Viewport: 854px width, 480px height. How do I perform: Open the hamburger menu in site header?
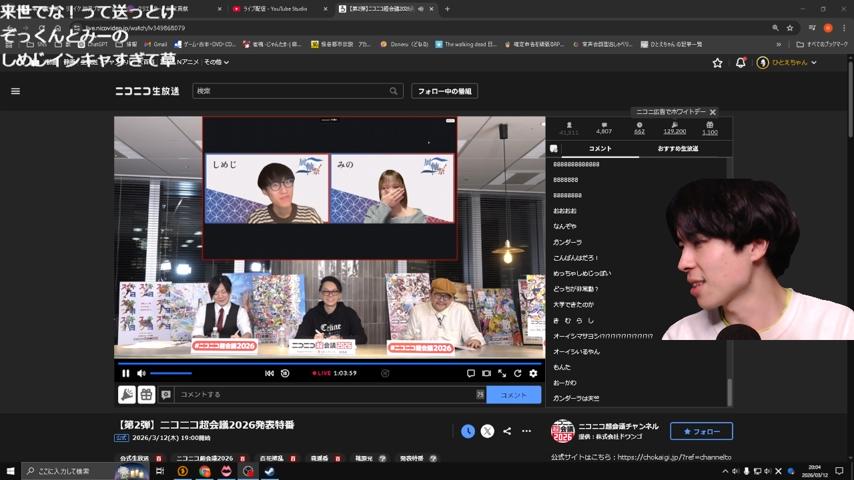[x=15, y=91]
